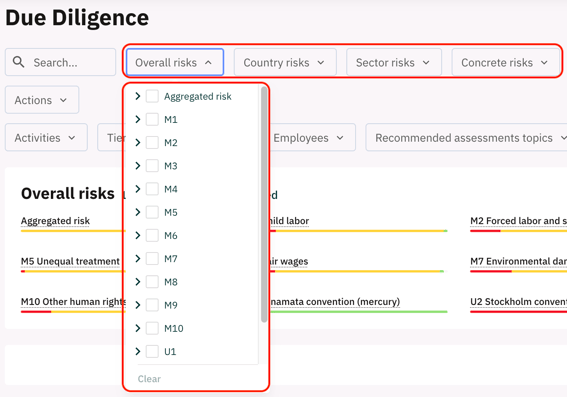567x397 pixels.
Task: Open the Actions dropdown menu
Action: [42, 100]
